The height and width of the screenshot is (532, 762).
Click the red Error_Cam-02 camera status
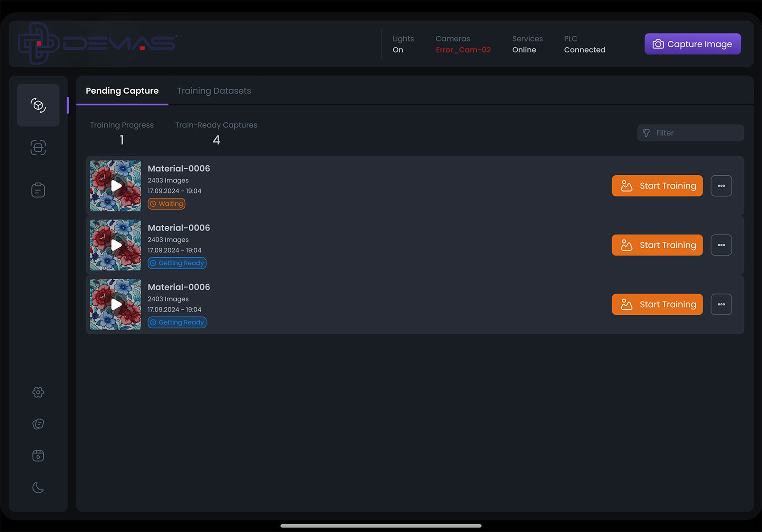(x=463, y=50)
